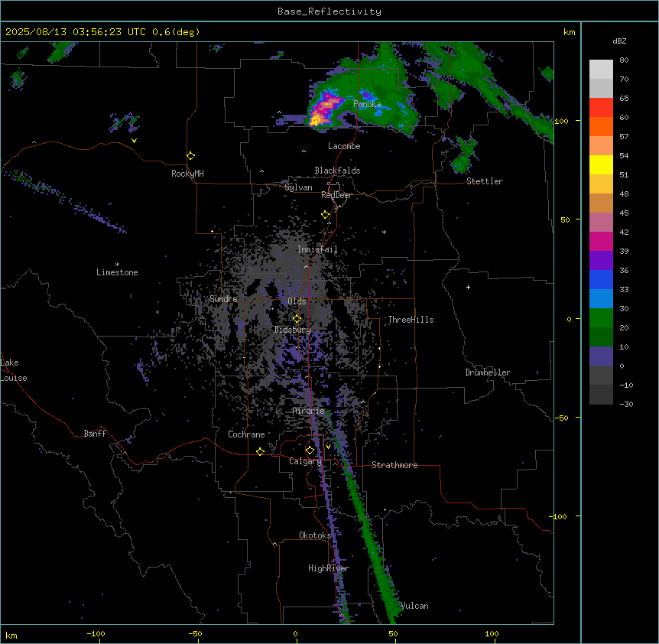The image size is (659, 644).
Task: Click the RockyMH label
Action: point(187,174)
